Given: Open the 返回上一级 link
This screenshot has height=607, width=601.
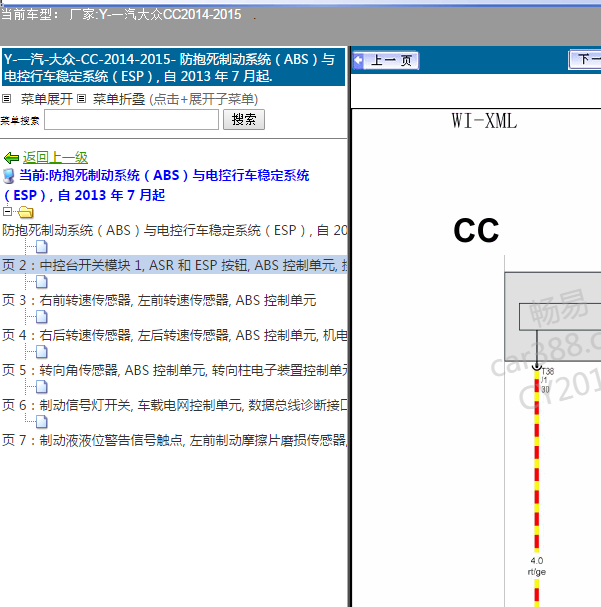Looking at the screenshot, I should [55, 158].
